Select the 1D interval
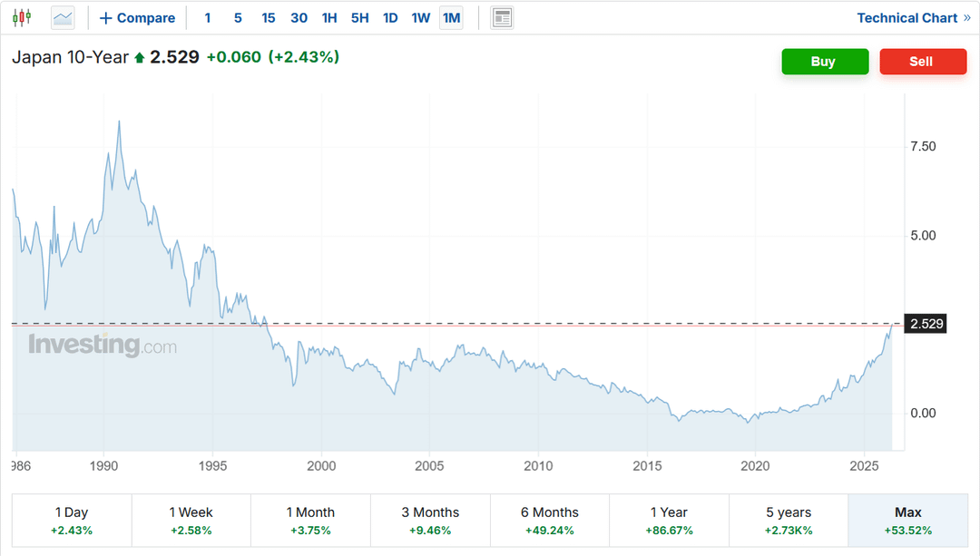 [x=390, y=18]
